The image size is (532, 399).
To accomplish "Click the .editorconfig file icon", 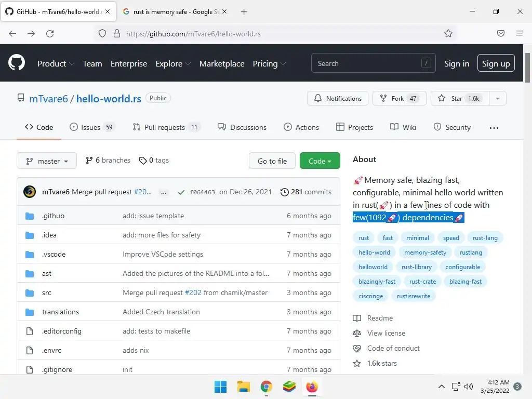I will (30, 331).
